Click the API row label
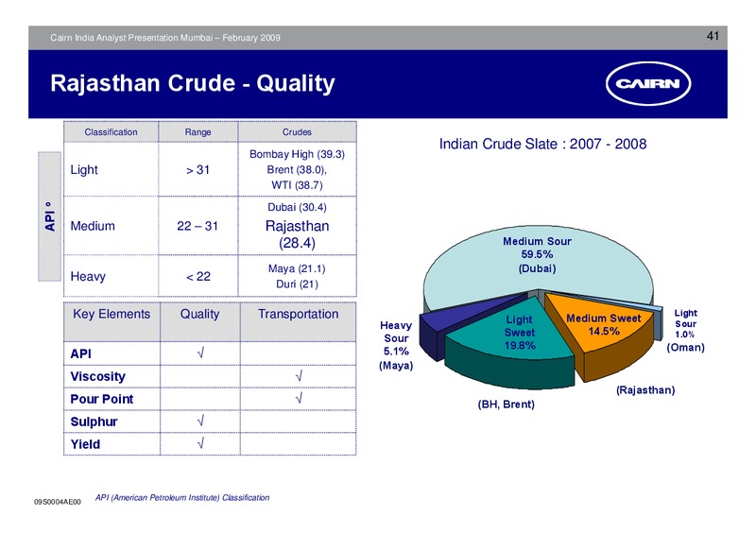 80,353
